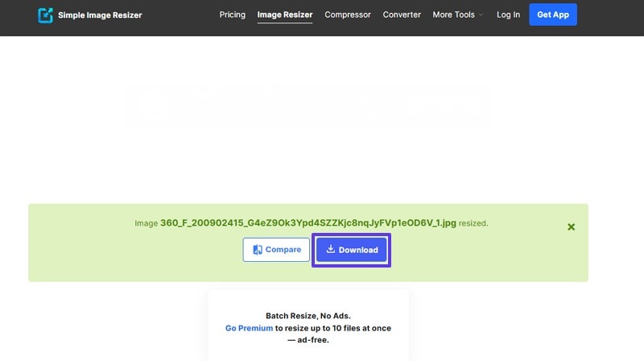Dismiss the green resized notification
The width and height of the screenshot is (644, 361).
(x=571, y=227)
